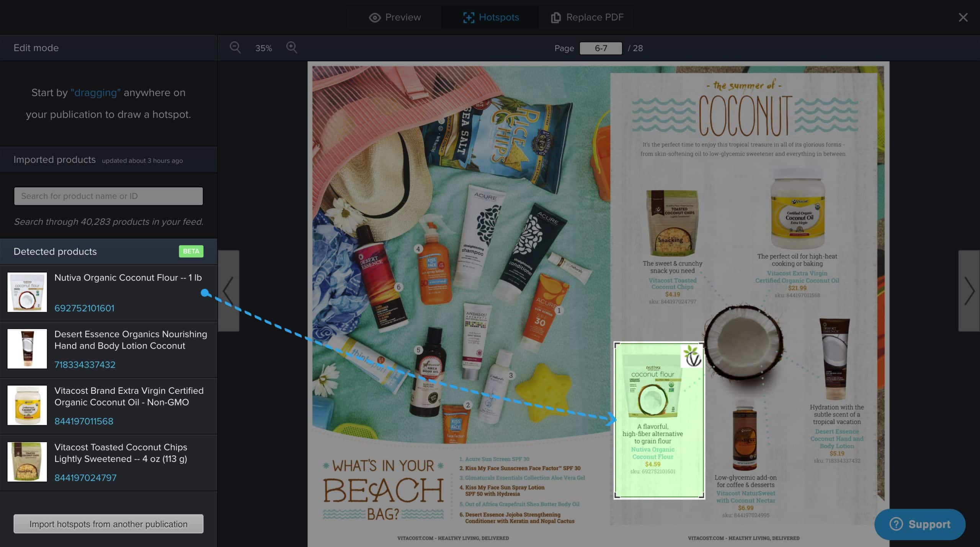Drag the 35% zoom percentage slider

pos(264,47)
